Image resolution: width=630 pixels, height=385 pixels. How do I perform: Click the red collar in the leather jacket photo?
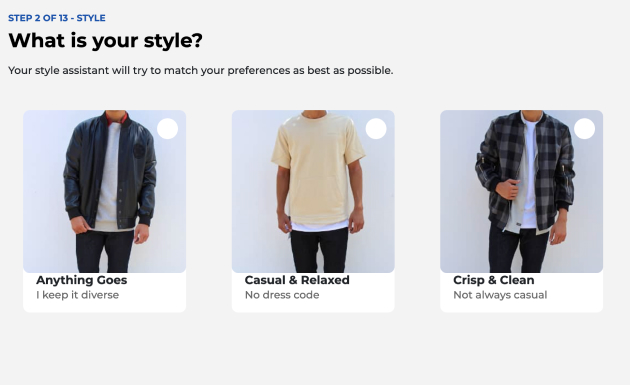click(x=116, y=118)
